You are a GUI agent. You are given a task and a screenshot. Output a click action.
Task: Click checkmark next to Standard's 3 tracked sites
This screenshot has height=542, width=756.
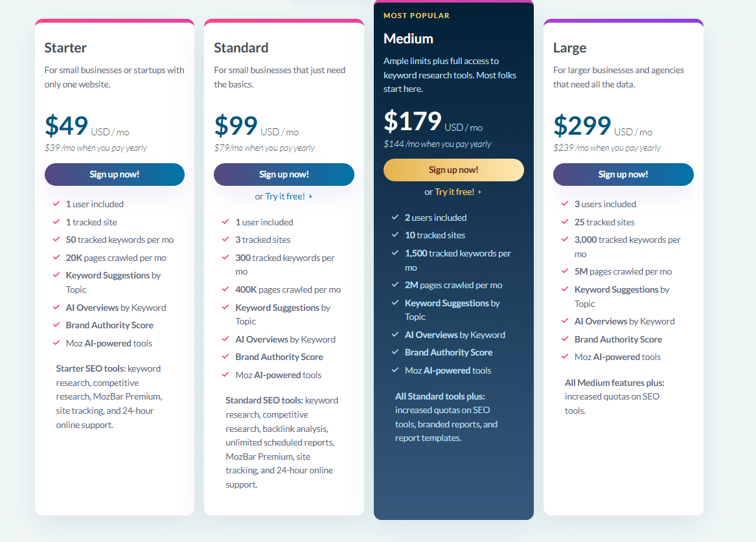[x=225, y=240]
